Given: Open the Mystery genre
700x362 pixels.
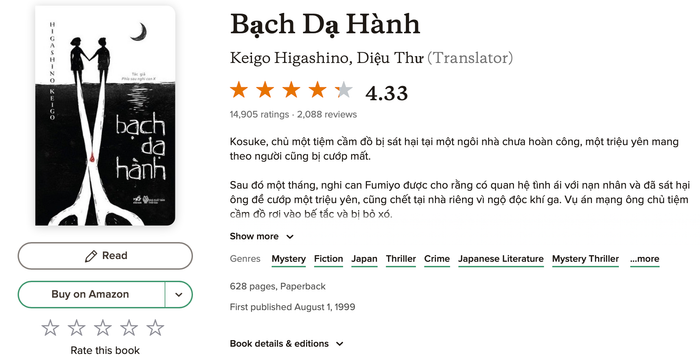Looking at the screenshot, I should tap(288, 259).
